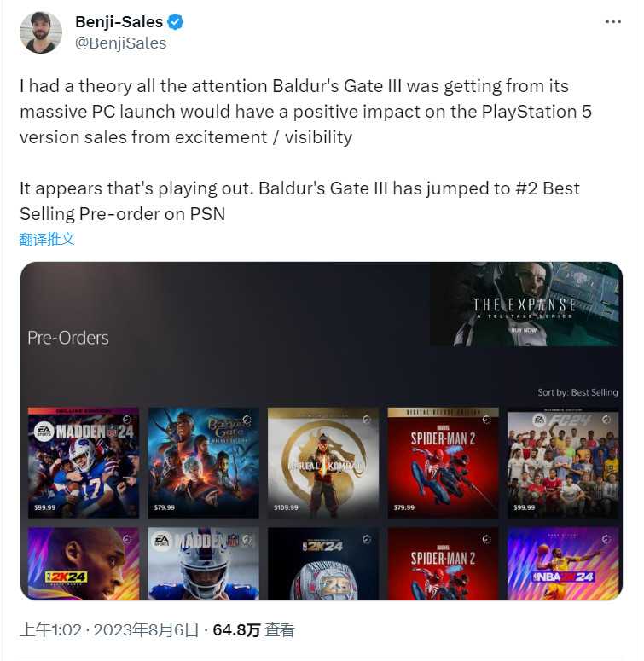Open Benji-Sales profile avatar
The image size is (644, 661).
pyautogui.click(x=41, y=32)
